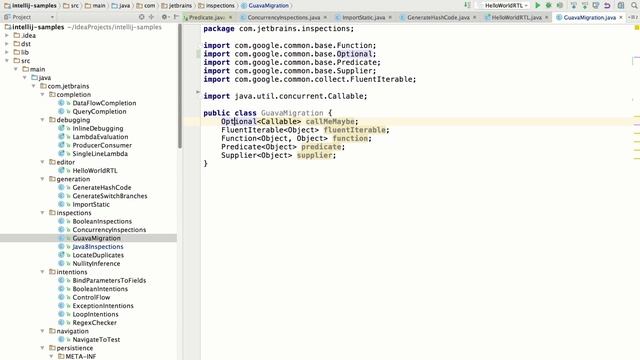The width and height of the screenshot is (640, 360).
Task: Select RegexChecker in project tree
Action: coord(94,322)
